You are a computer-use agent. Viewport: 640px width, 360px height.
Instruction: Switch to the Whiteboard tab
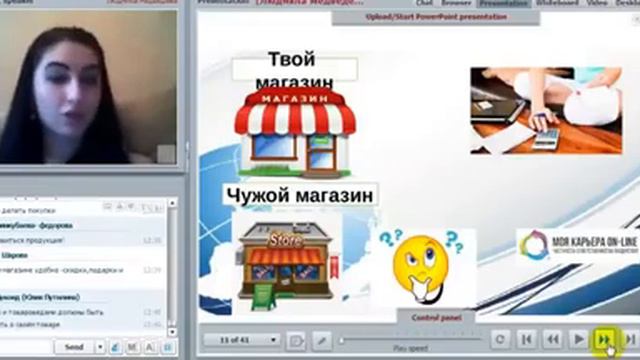click(x=557, y=3)
